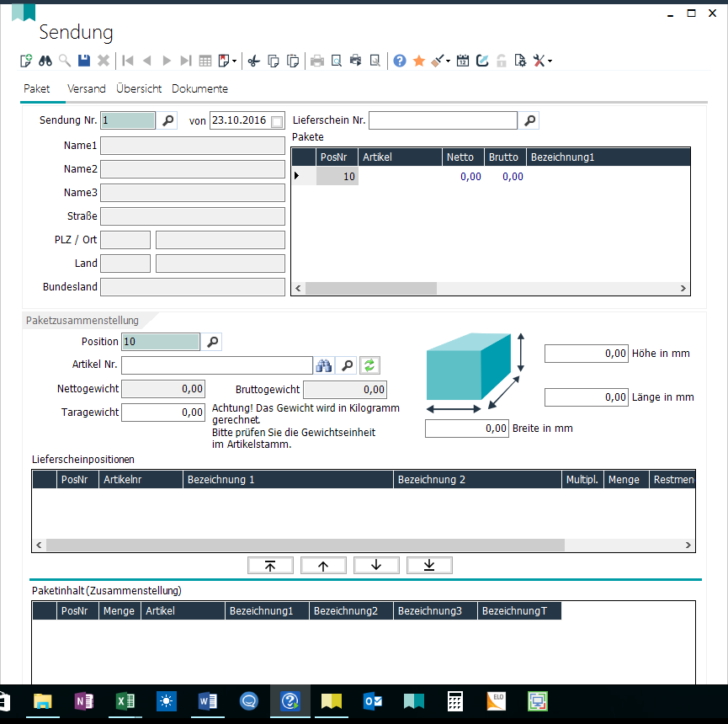
Task: Expand the dropdown arrow beside the red-bookmark document icon
Action: (235, 61)
